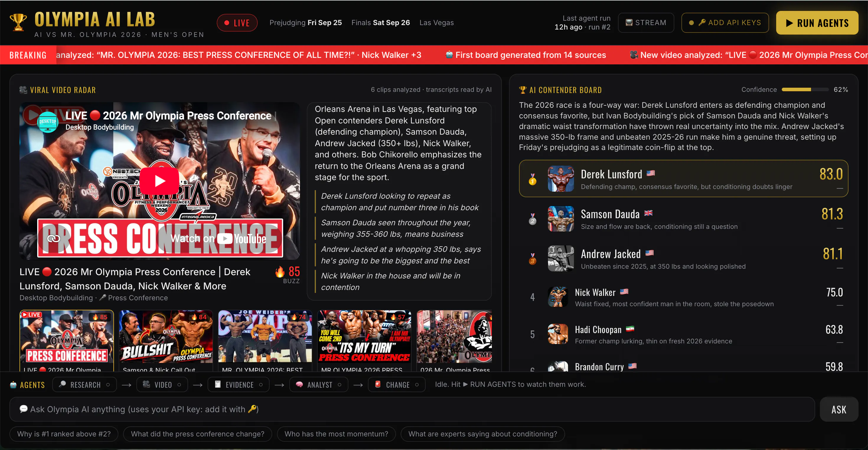Click the 'Prejudging Fri Sep 25' text
The image size is (868, 450).
tap(306, 22)
